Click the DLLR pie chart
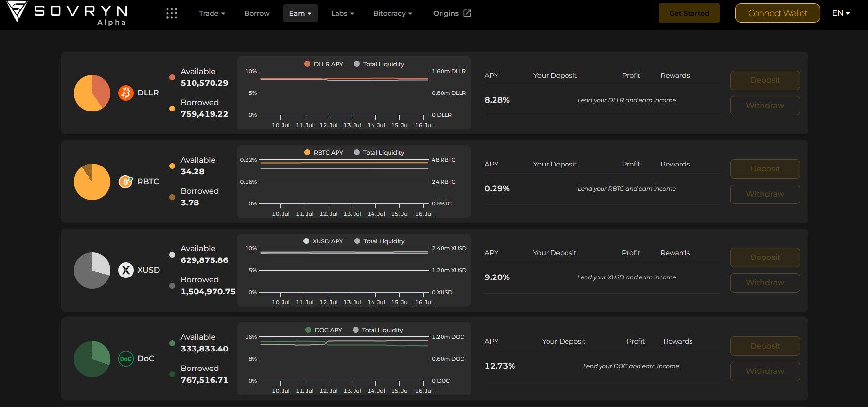The image size is (868, 407). 92,93
